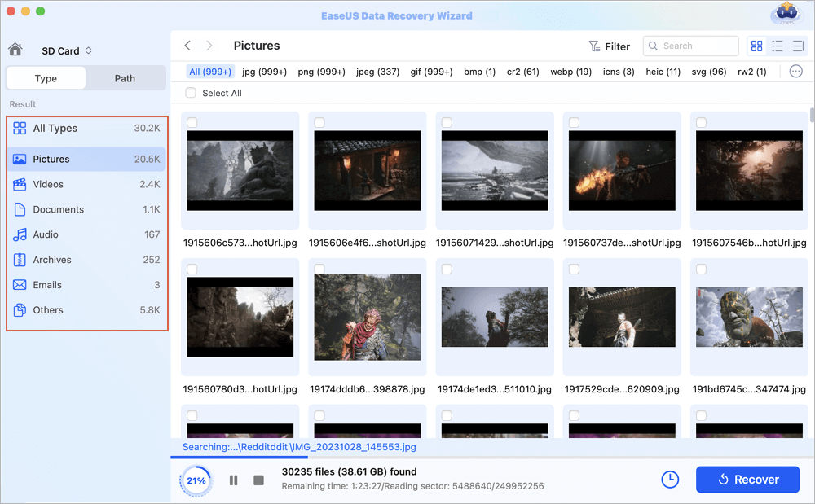Click the 19156071429...shotUrl.jpg file name
The width and height of the screenshot is (815, 504).
tap(495, 243)
